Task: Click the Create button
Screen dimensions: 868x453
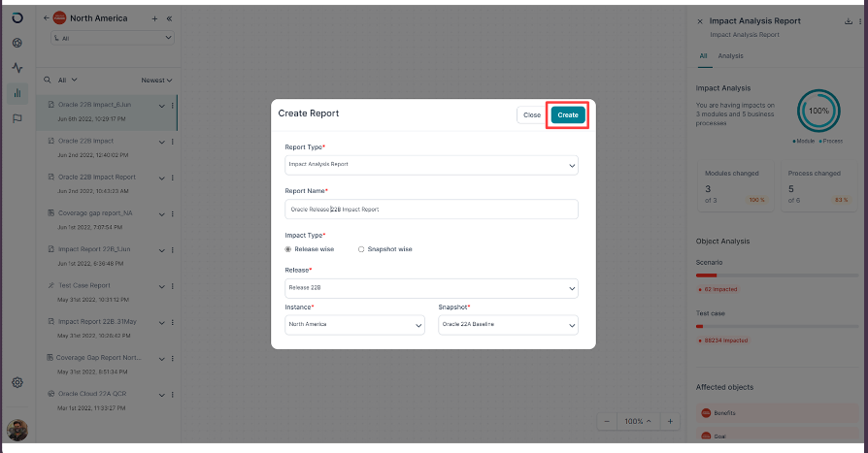Action: pos(568,115)
